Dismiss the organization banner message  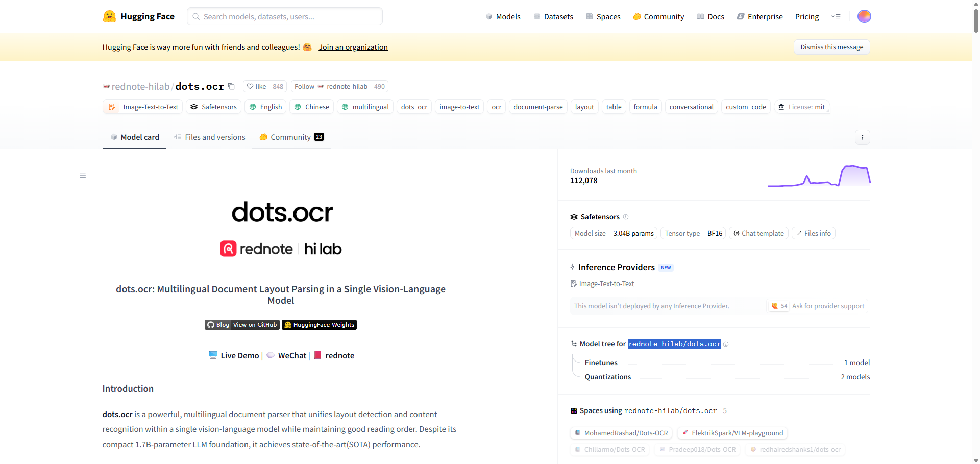[x=831, y=47]
